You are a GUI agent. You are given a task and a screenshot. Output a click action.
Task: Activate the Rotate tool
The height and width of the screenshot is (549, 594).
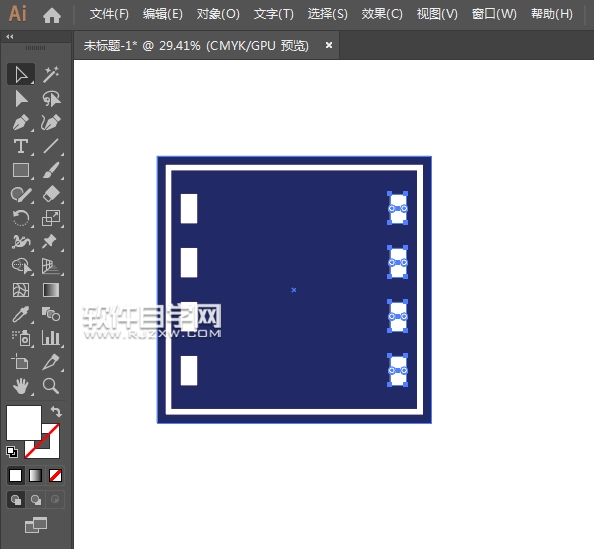21,218
